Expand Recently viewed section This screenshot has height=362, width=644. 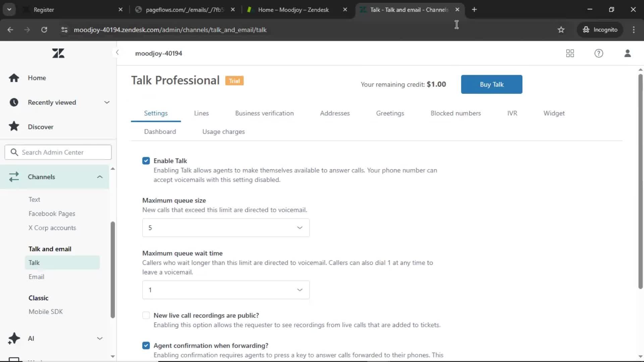(107, 102)
